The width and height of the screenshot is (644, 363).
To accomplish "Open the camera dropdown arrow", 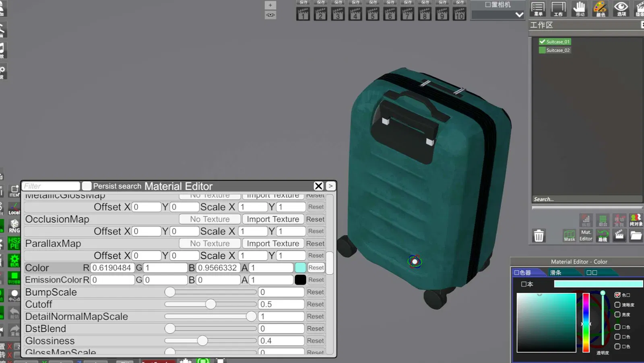I will (x=519, y=15).
